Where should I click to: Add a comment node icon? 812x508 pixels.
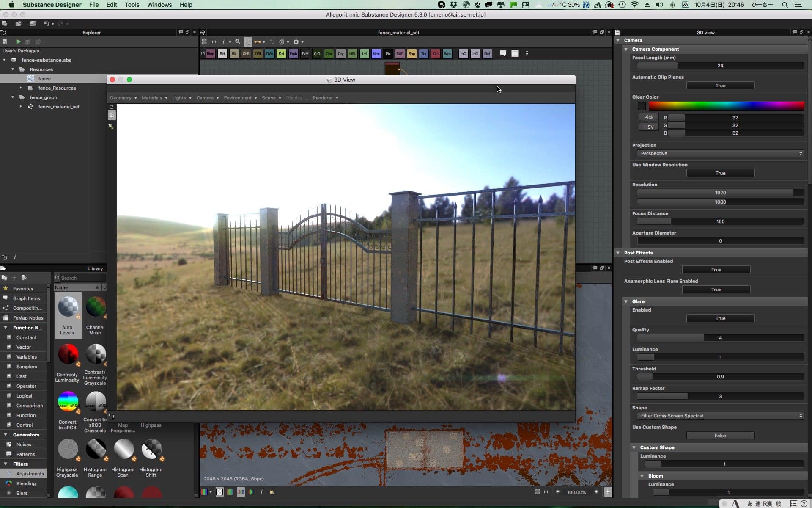pos(503,53)
